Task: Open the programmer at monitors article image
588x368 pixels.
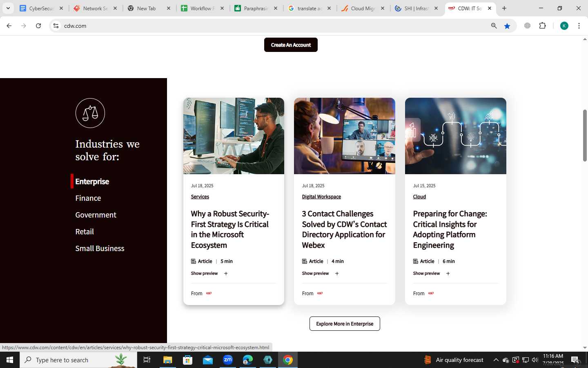Action: tap(234, 136)
